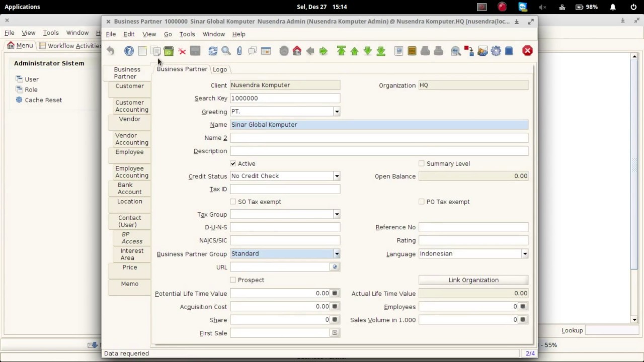The width and height of the screenshot is (644, 362).
Task: Open the Contact (User) tab
Action: (129, 221)
